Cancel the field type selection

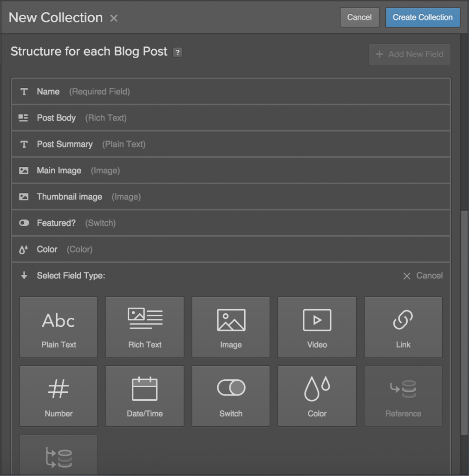(423, 275)
